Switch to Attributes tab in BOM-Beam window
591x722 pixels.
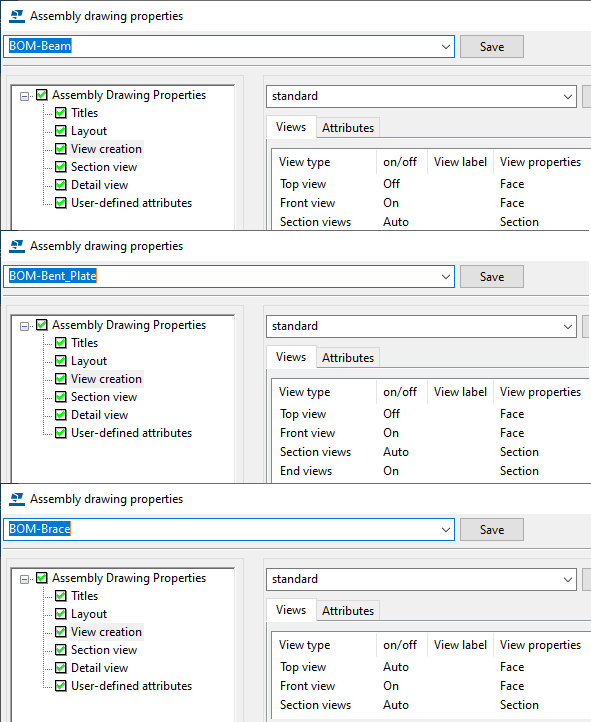click(348, 128)
